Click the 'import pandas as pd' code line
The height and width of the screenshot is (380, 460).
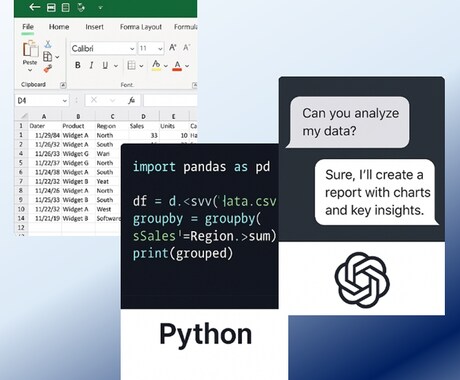click(x=201, y=167)
